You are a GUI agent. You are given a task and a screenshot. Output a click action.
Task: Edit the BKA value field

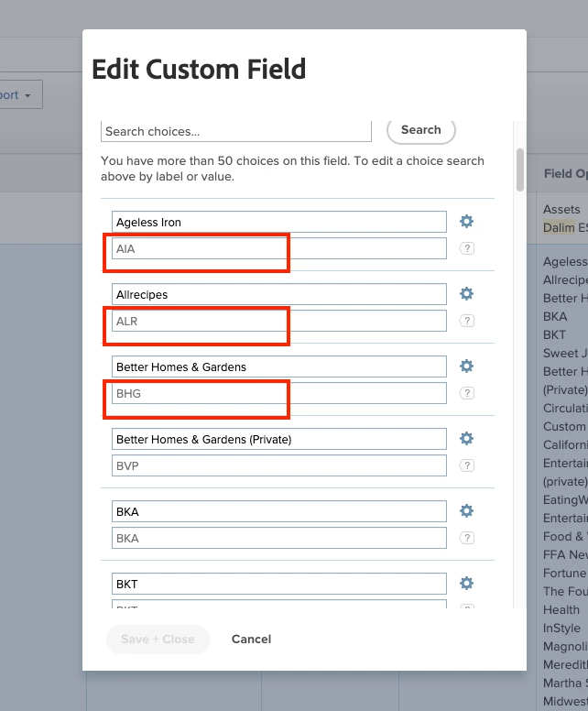click(279, 538)
